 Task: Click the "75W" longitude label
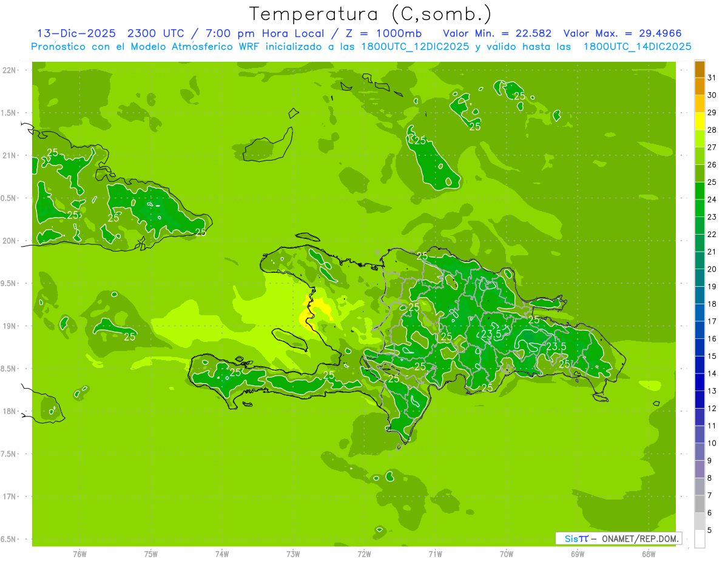[151, 554]
